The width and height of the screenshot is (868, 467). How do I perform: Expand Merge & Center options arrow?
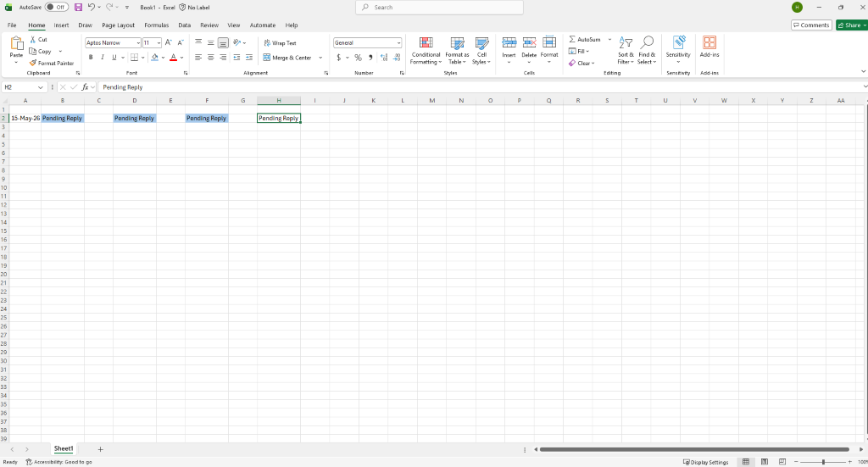pyautogui.click(x=320, y=58)
